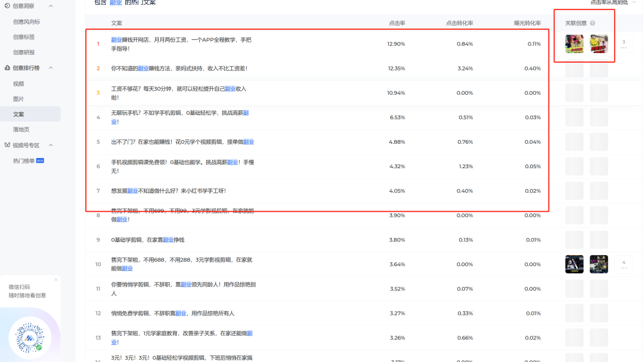Image resolution: width=644 pixels, height=362 pixels.
Task: Select copy "你不知道的副业赚钱方法"
Action: 179,68
